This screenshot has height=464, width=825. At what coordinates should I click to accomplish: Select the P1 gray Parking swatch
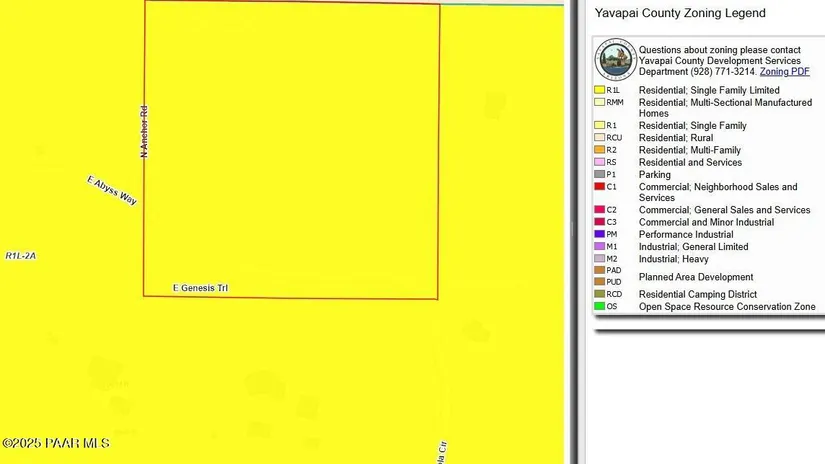pyautogui.click(x=600, y=174)
